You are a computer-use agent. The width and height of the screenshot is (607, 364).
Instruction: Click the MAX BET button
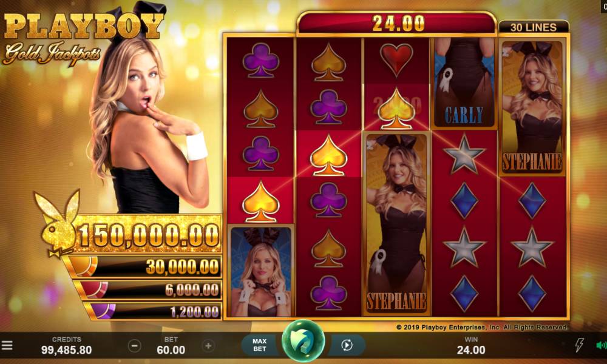(259, 345)
